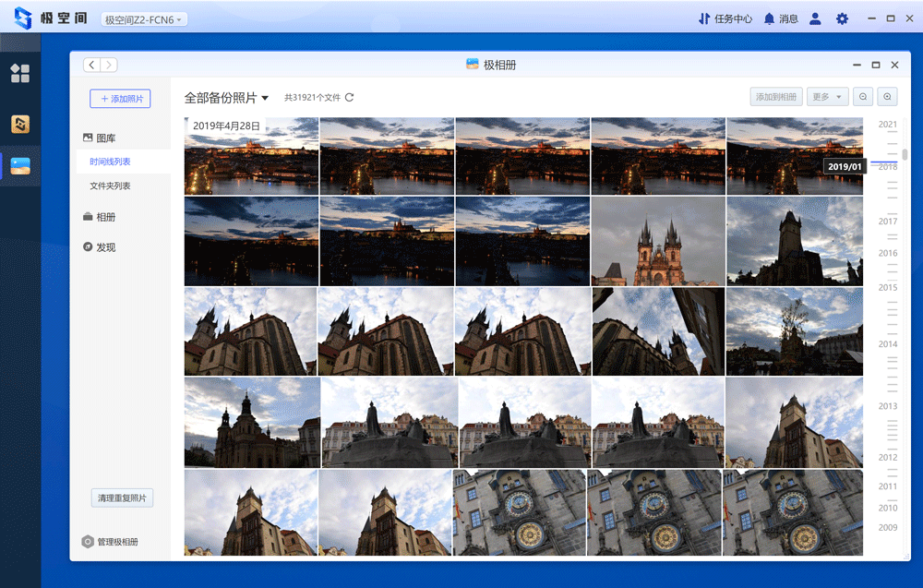Refresh the file count

[349, 97]
